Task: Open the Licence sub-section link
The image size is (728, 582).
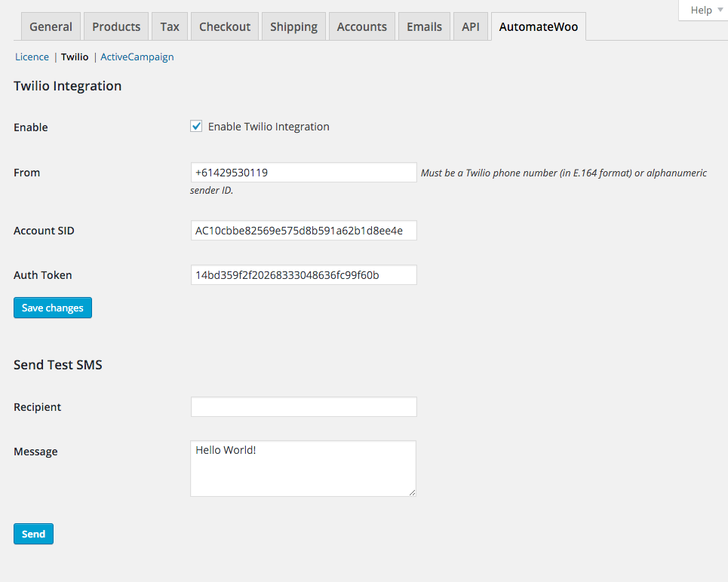Action: pyautogui.click(x=32, y=57)
